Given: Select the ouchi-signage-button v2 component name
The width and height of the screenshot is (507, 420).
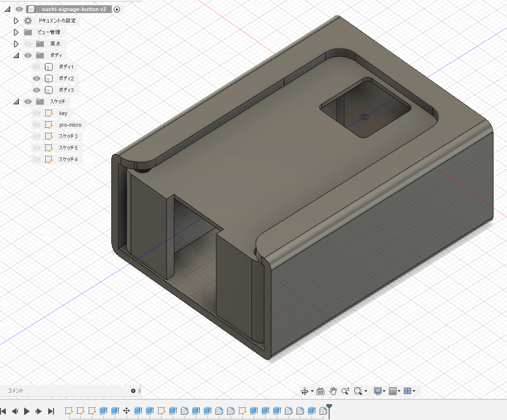Looking at the screenshot, I should tap(74, 9).
